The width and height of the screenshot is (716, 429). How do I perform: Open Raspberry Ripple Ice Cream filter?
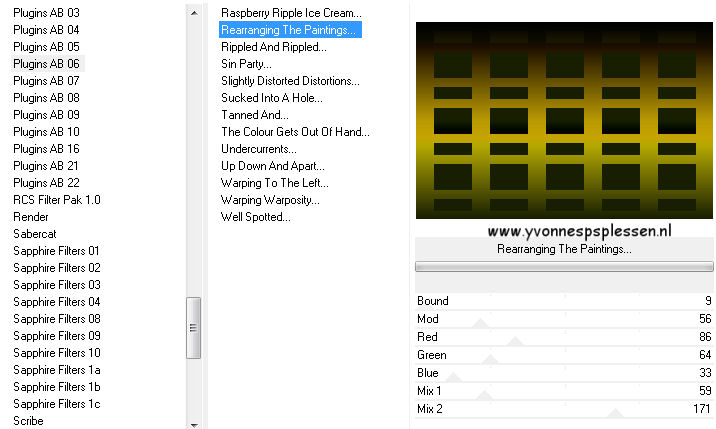coord(291,13)
